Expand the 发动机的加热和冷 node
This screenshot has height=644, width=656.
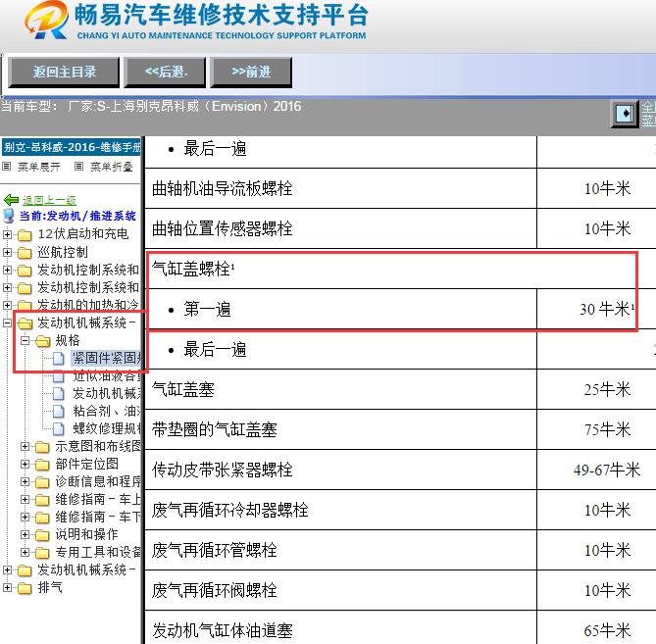pos(7,305)
